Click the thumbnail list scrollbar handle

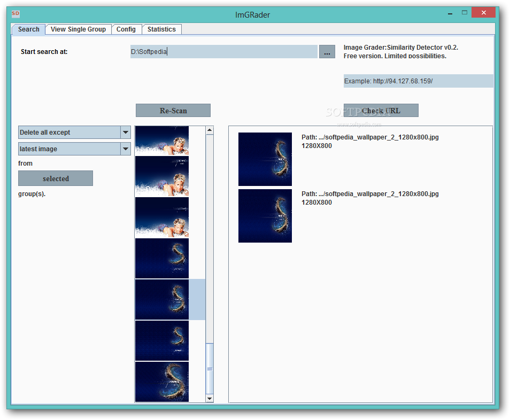210,369
